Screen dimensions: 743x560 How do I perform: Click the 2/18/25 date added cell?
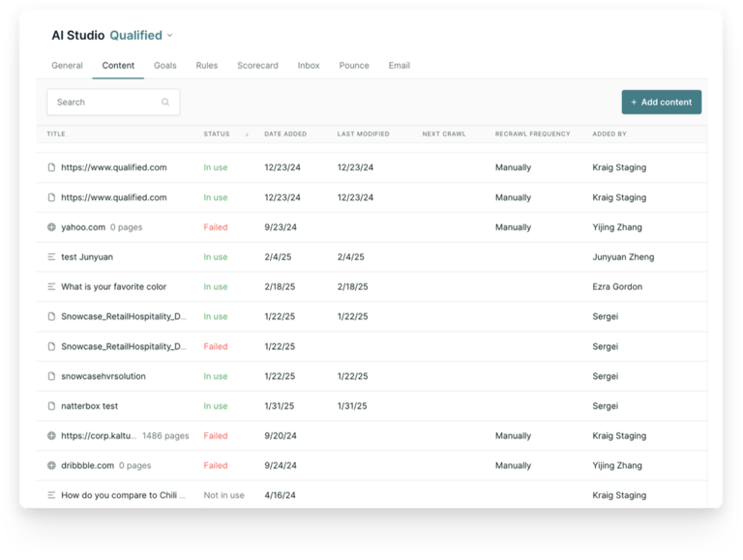pos(280,286)
